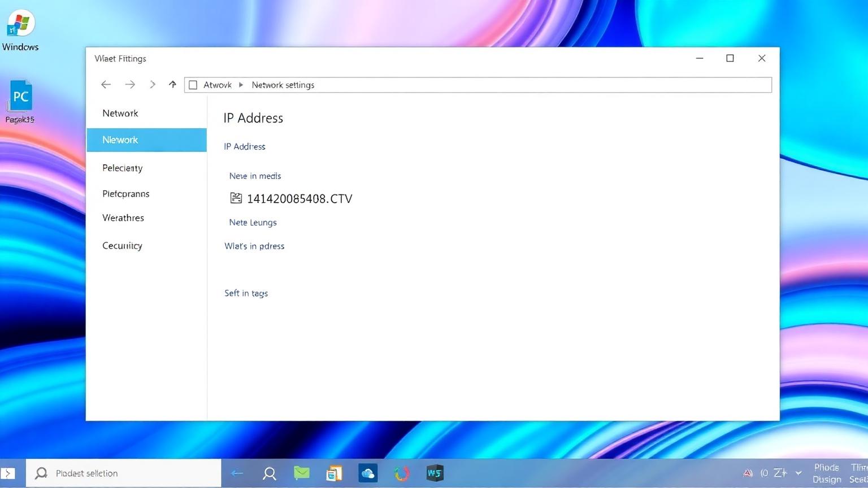Screen dimensions: 868x488
Task: Select the 141420085408.CTV value
Action: [300, 198]
